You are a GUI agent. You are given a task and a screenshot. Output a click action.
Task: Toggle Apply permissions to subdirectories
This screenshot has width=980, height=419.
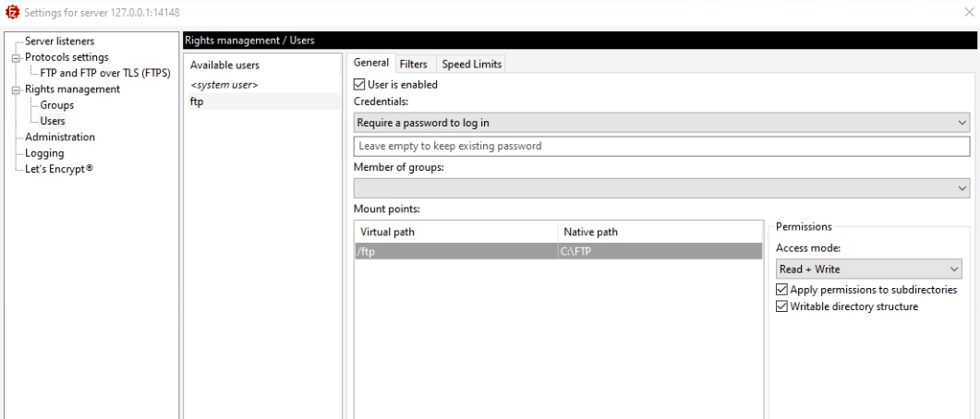(x=782, y=290)
